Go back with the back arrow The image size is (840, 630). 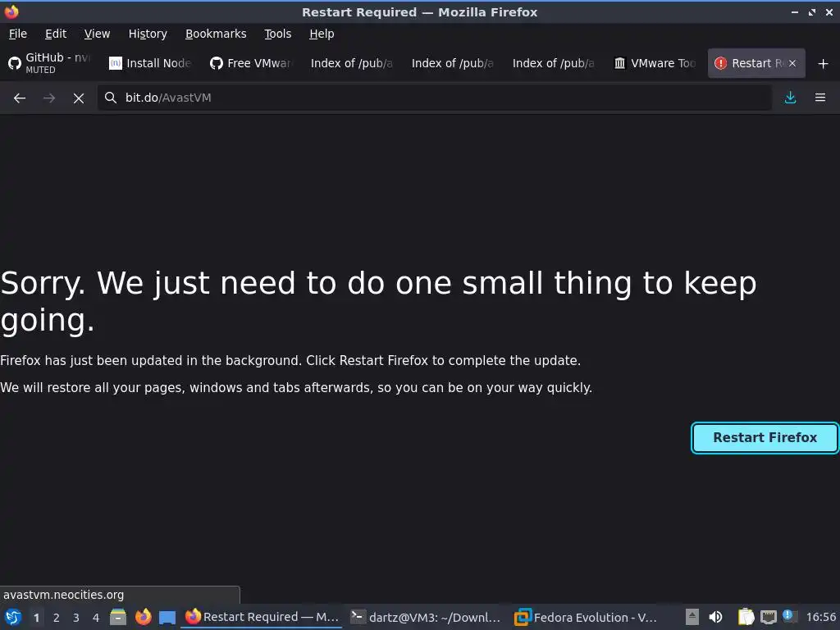pos(20,98)
